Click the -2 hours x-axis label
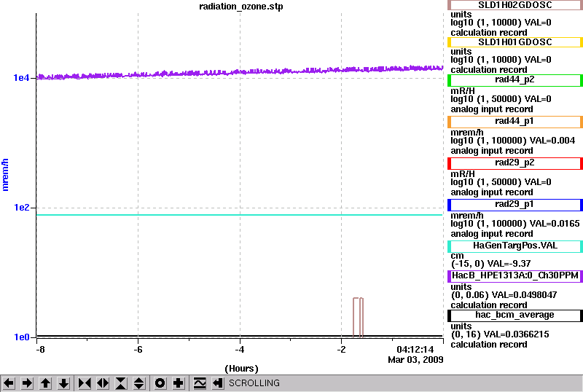 point(341,350)
